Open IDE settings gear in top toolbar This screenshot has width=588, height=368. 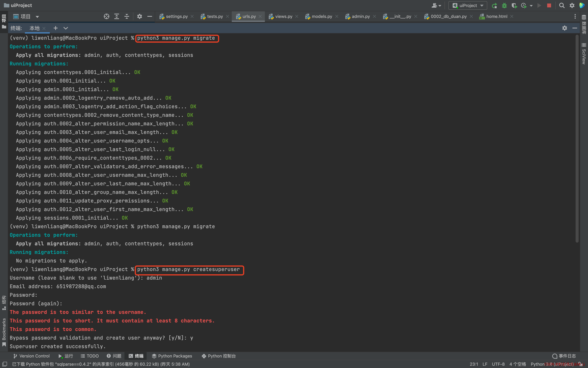tap(572, 5)
